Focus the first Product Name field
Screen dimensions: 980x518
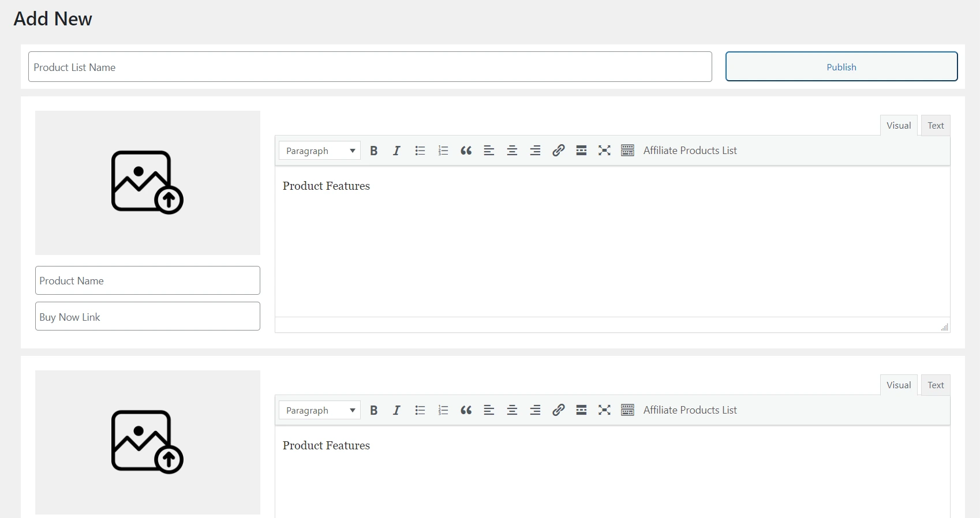(x=148, y=280)
